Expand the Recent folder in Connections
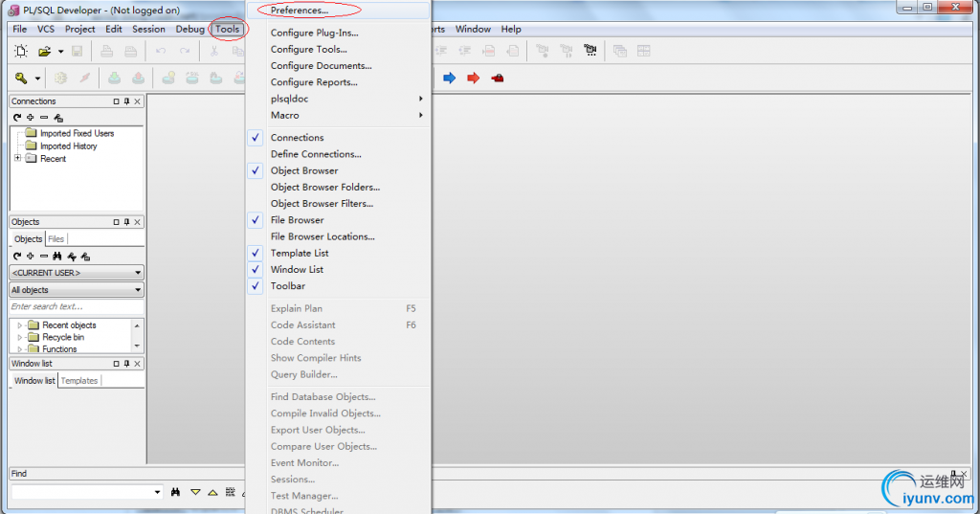This screenshot has width=980, height=514. pos(17,158)
